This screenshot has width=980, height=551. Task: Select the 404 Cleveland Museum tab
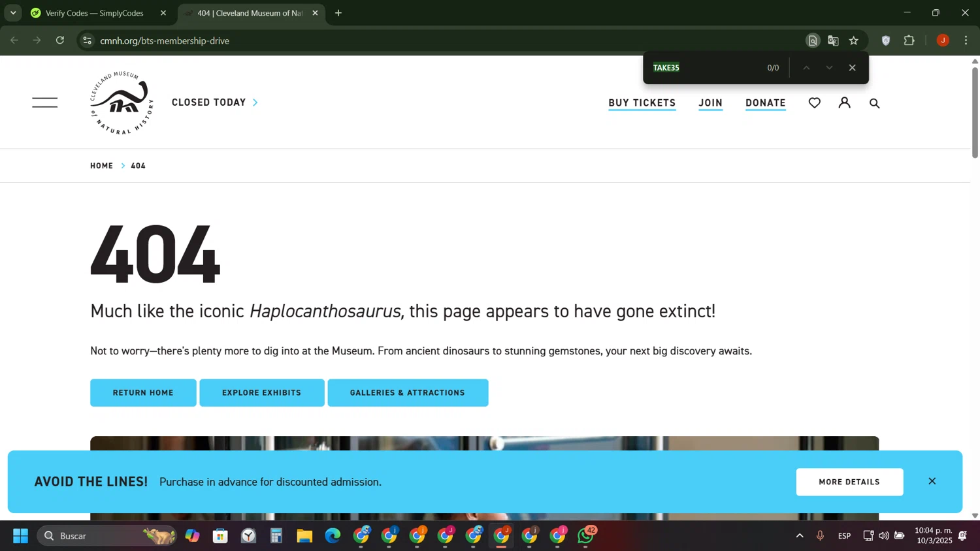[x=249, y=13]
